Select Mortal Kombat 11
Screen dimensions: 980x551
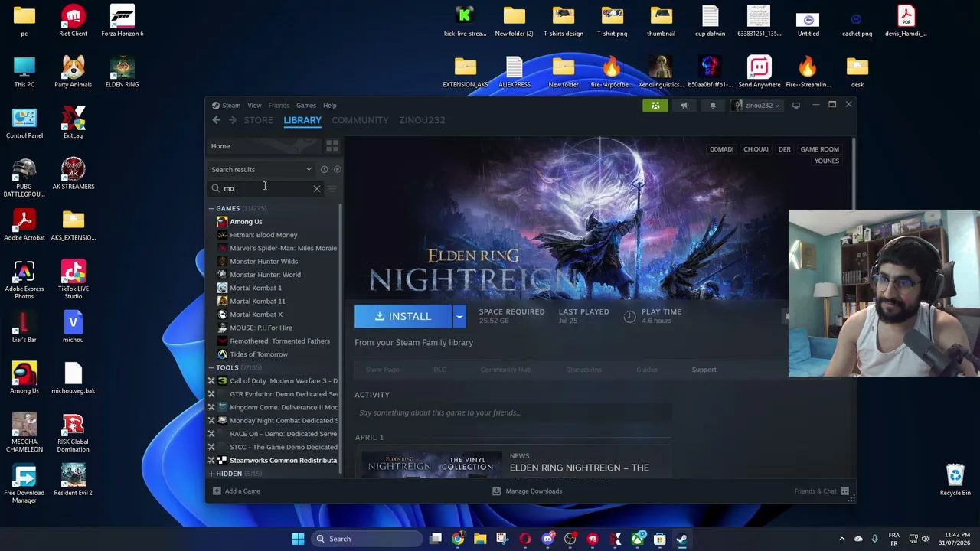(x=257, y=302)
